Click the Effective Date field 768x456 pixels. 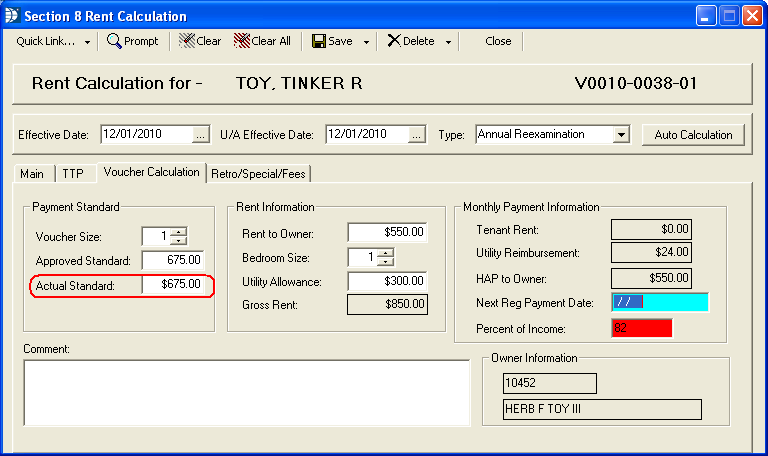pyautogui.click(x=147, y=135)
